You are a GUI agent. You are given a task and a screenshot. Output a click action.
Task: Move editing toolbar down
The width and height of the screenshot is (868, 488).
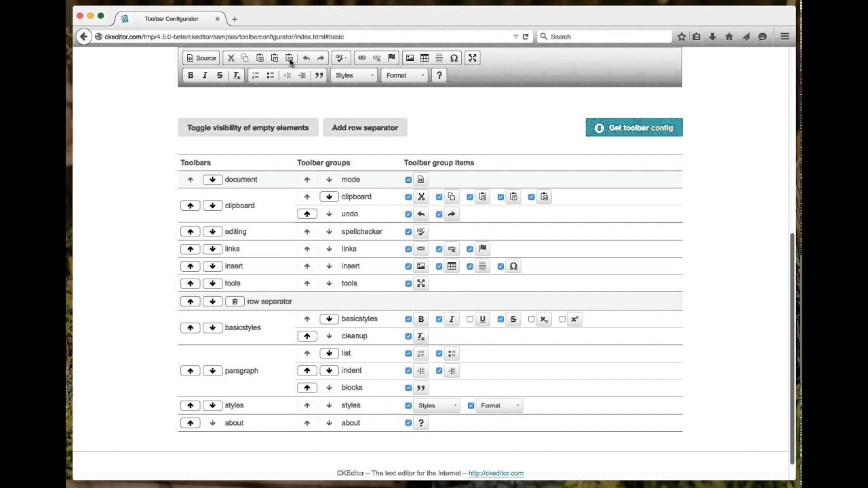[212, 232]
